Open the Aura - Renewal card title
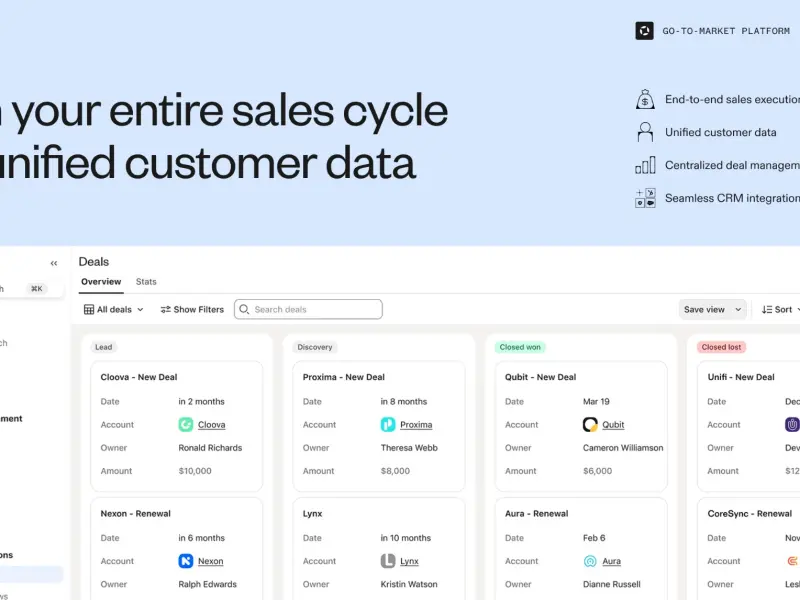 tap(536, 514)
